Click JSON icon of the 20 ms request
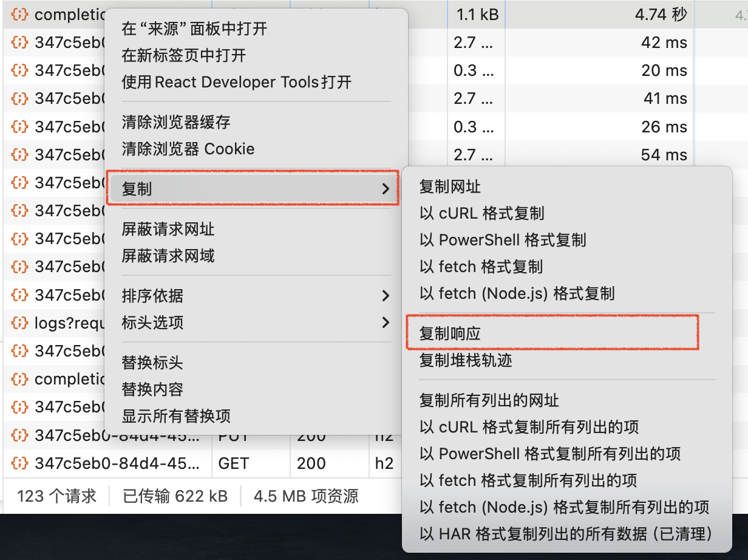The height and width of the screenshot is (560, 748). 20,70
